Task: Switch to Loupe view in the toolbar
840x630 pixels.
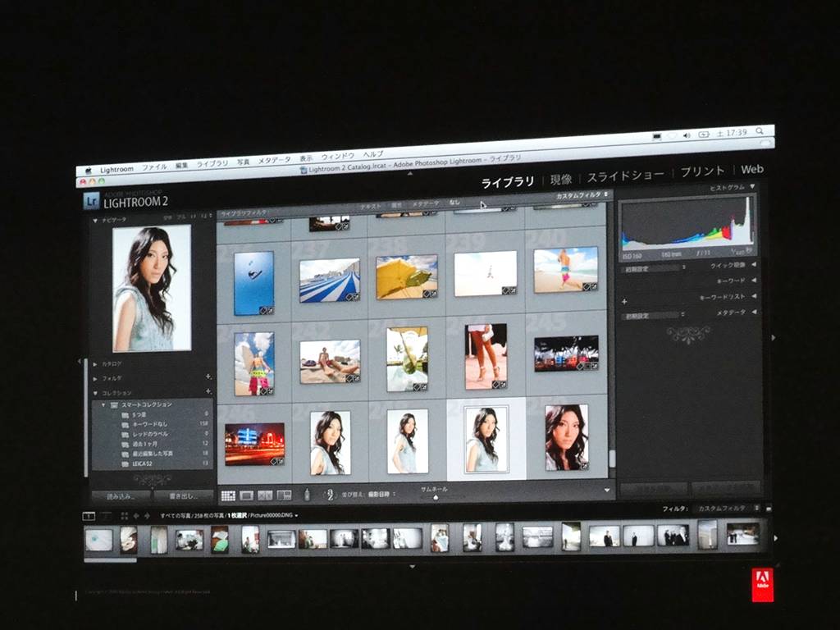Action: point(246,495)
